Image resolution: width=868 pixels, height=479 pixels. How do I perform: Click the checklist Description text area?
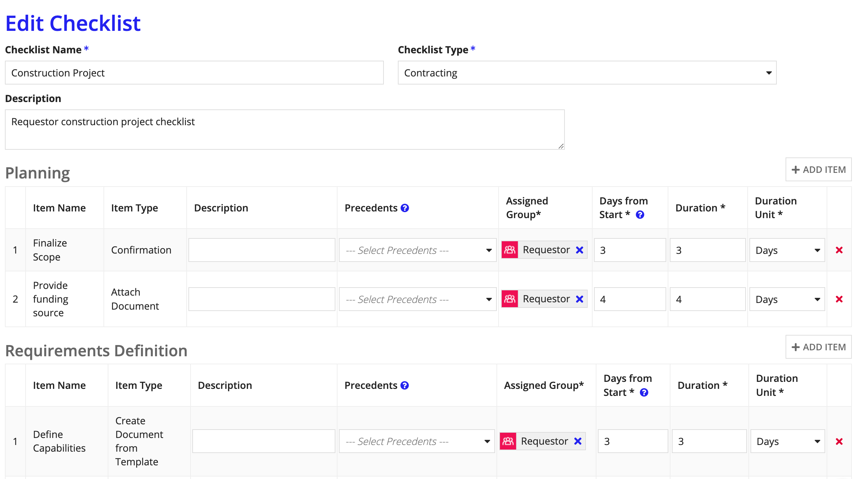(285, 129)
